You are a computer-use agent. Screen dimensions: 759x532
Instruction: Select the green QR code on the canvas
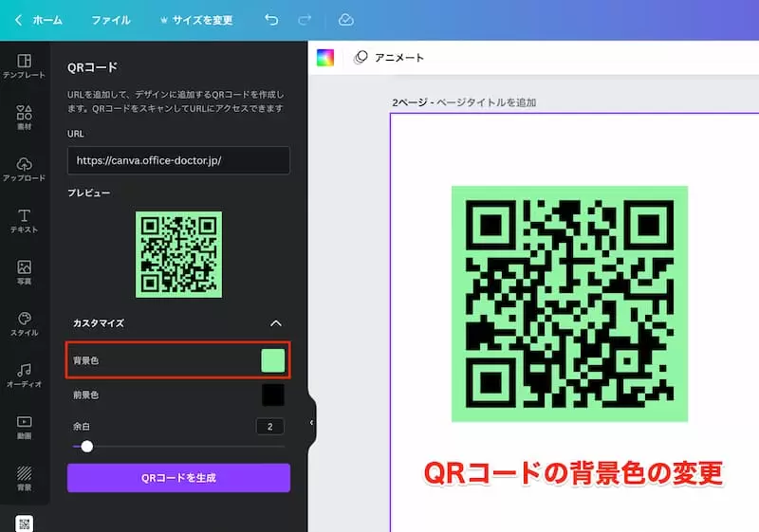[570, 303]
